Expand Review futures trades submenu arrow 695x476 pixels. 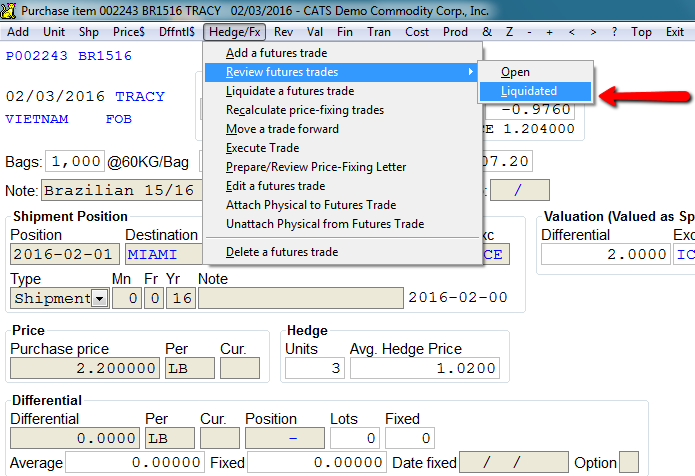click(471, 71)
